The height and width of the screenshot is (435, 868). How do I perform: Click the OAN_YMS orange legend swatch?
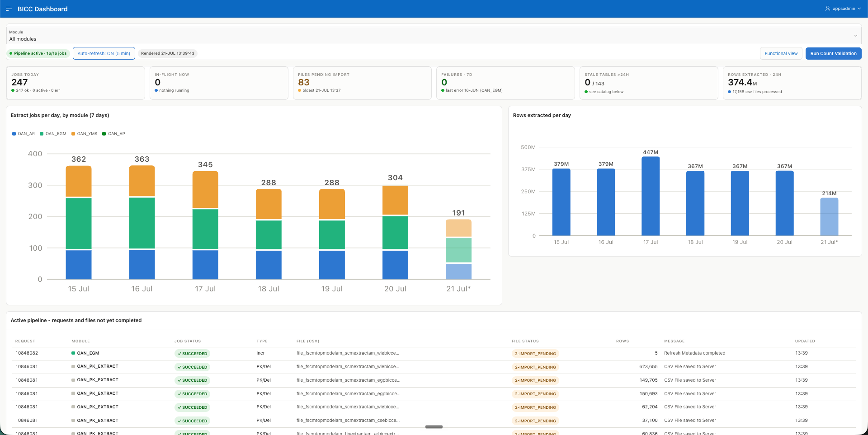click(73, 134)
